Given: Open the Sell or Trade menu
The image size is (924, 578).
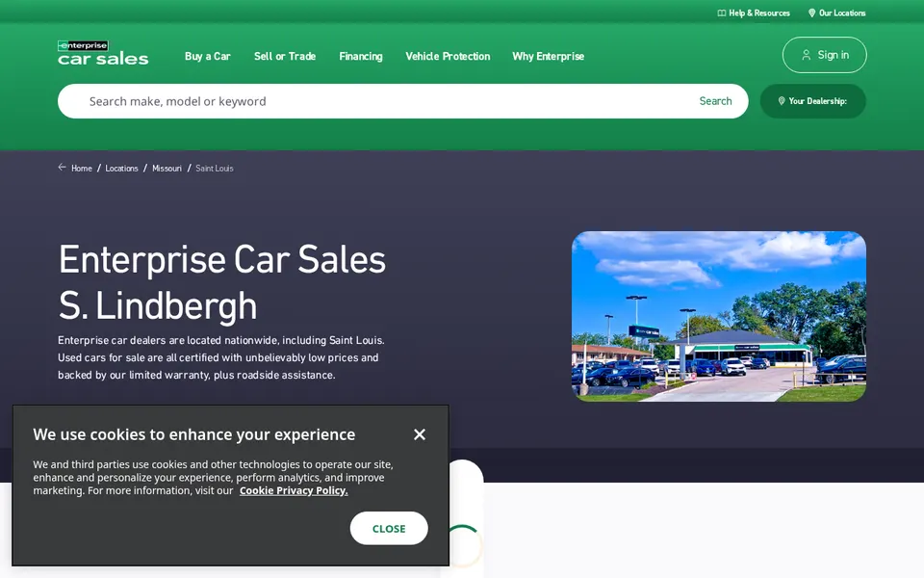Looking at the screenshot, I should (285, 56).
